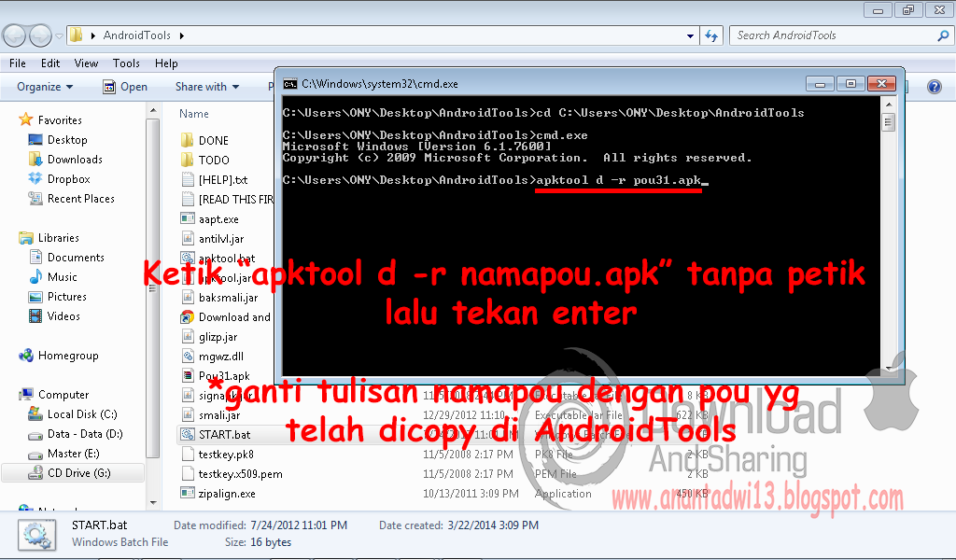Open the DONE folder icon

click(x=187, y=141)
